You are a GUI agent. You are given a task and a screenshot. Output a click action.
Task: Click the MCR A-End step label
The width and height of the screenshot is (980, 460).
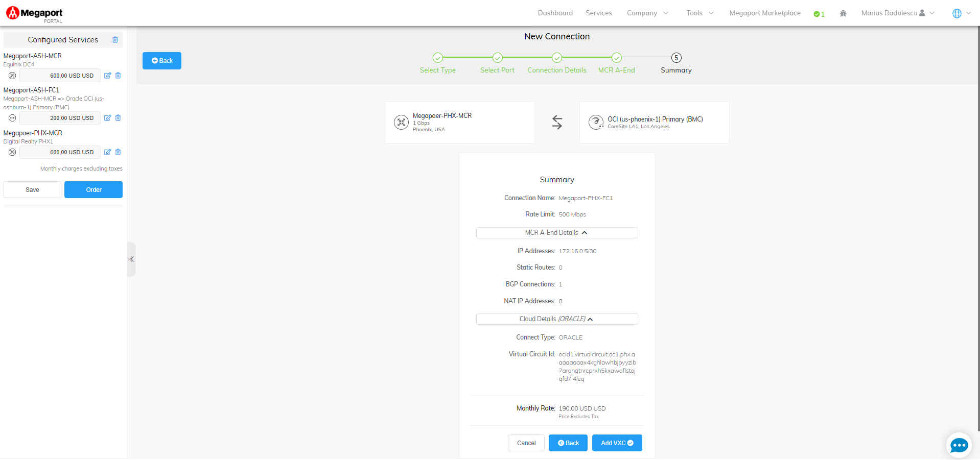pos(617,70)
